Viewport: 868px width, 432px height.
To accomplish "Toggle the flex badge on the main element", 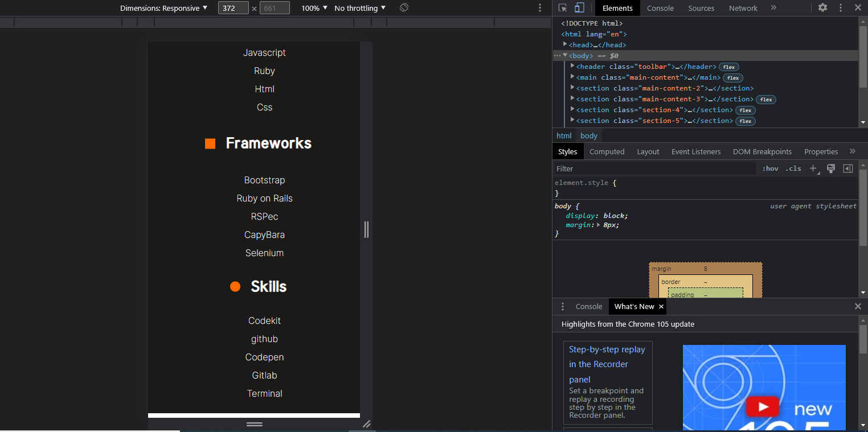I will 732,77.
